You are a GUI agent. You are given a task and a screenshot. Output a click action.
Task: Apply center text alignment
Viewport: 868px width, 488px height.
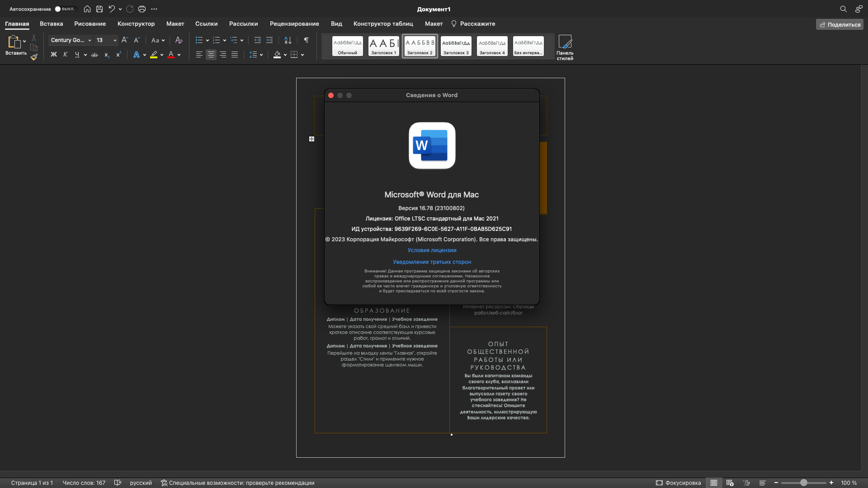[211, 55]
